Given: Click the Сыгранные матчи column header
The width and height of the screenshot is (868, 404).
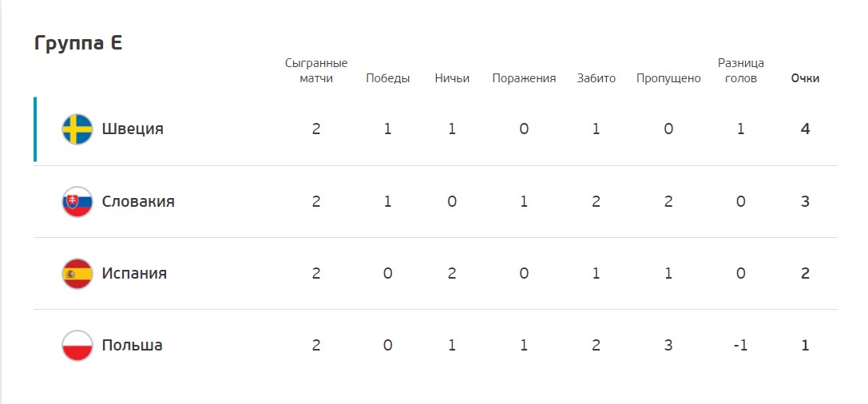Looking at the screenshot, I should click(316, 71).
